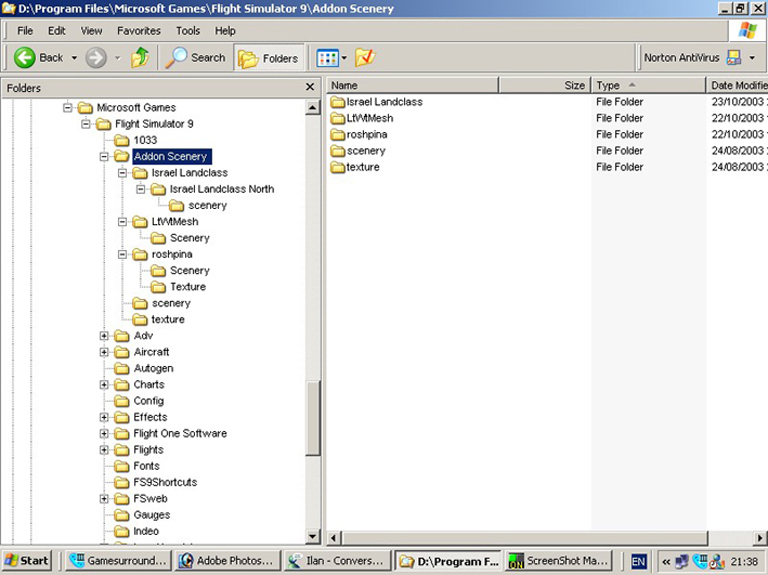
Task: Go up one folder level icon
Action: point(140,58)
